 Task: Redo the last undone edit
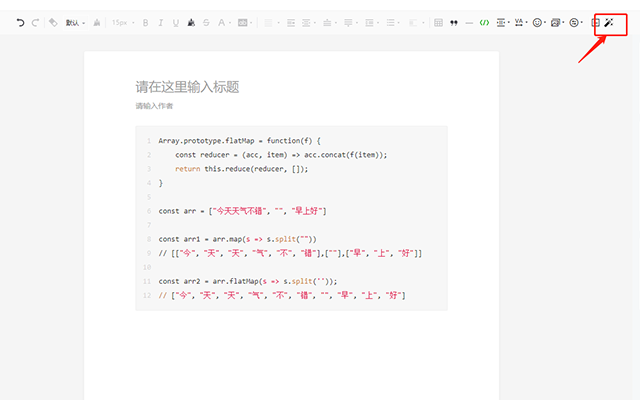pyautogui.click(x=36, y=23)
